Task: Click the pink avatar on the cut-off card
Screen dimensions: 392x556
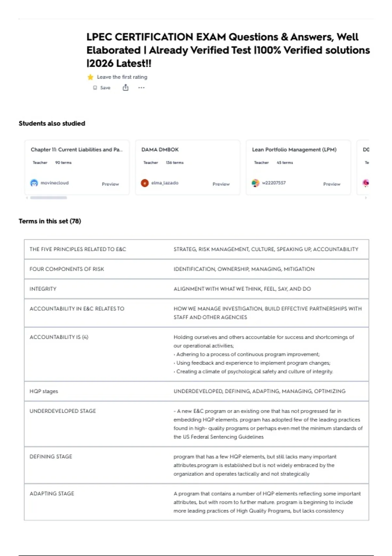Action: point(366,183)
